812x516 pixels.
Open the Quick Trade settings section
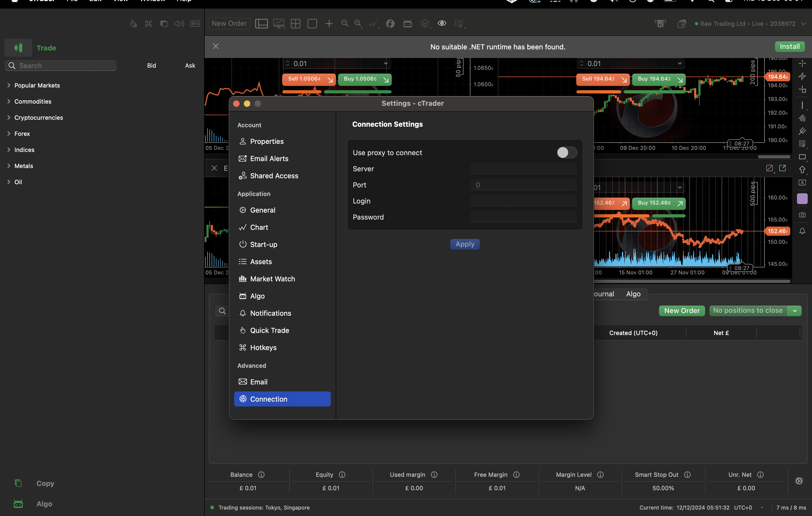click(282, 330)
